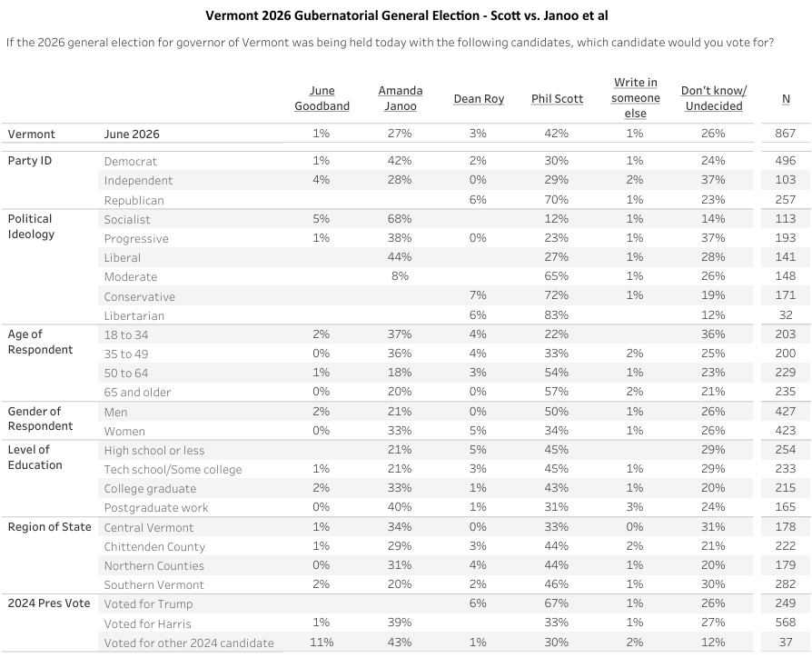Select the chart title about Scott vs. Janoo
The image size is (812, 658).
[407, 15]
